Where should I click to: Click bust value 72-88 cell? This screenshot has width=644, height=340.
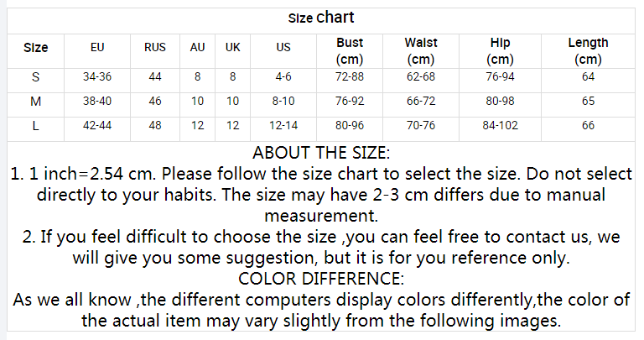pyautogui.click(x=350, y=77)
